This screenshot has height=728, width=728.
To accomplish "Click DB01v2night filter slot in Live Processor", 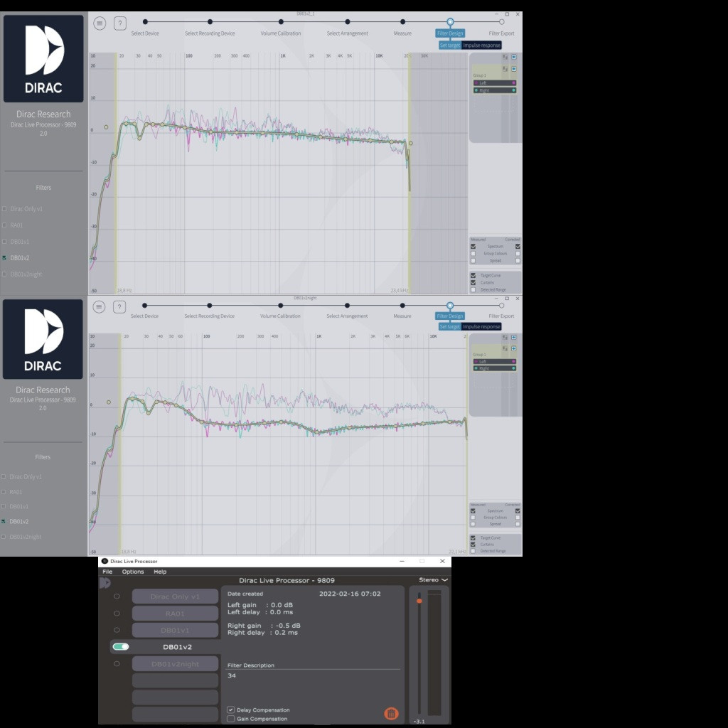I will [175, 664].
